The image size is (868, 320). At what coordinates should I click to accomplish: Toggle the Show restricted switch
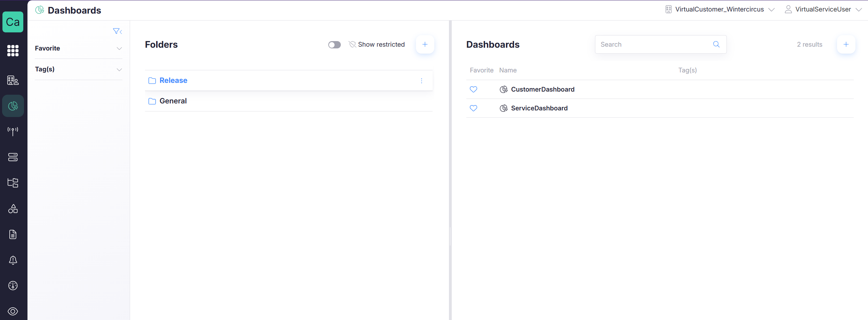335,45
